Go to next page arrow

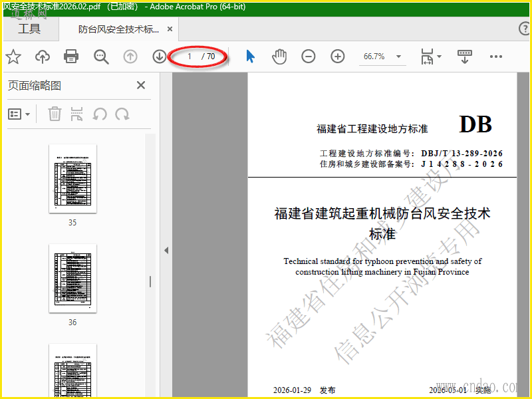[x=159, y=57]
